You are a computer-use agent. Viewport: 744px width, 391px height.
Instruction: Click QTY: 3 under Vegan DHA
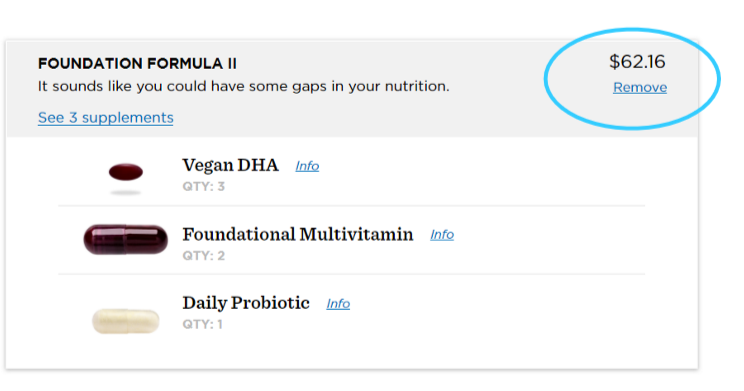click(204, 186)
